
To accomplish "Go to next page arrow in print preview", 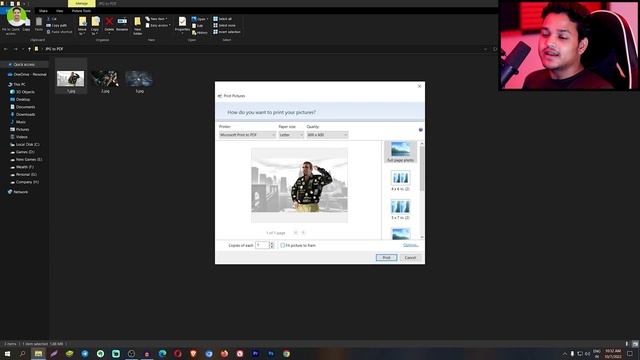I will pyautogui.click(x=304, y=233).
